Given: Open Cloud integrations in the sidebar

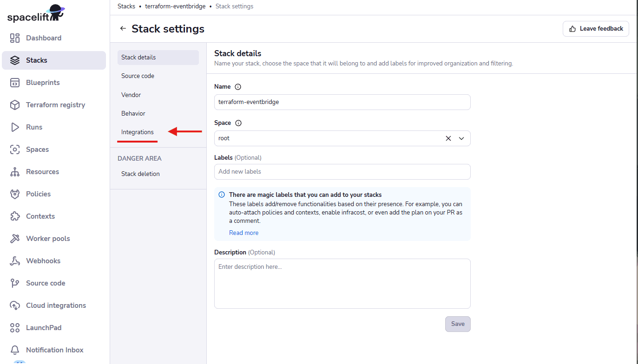Looking at the screenshot, I should click(54, 305).
